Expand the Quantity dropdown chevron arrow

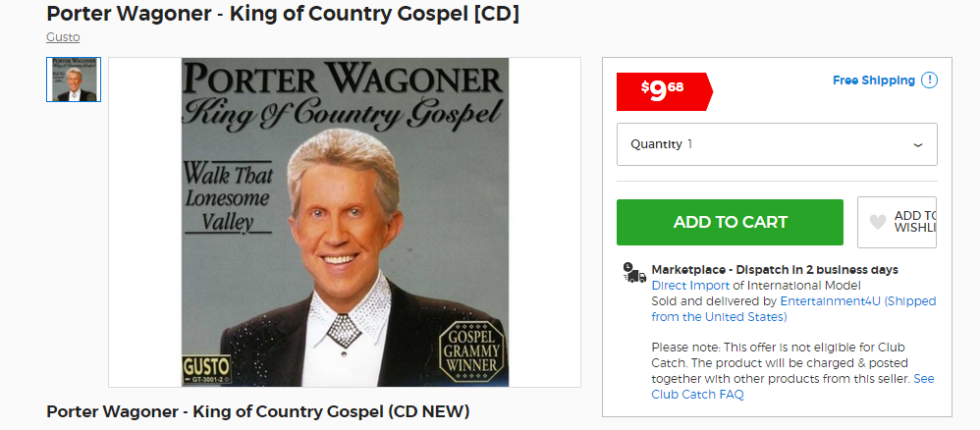917,145
